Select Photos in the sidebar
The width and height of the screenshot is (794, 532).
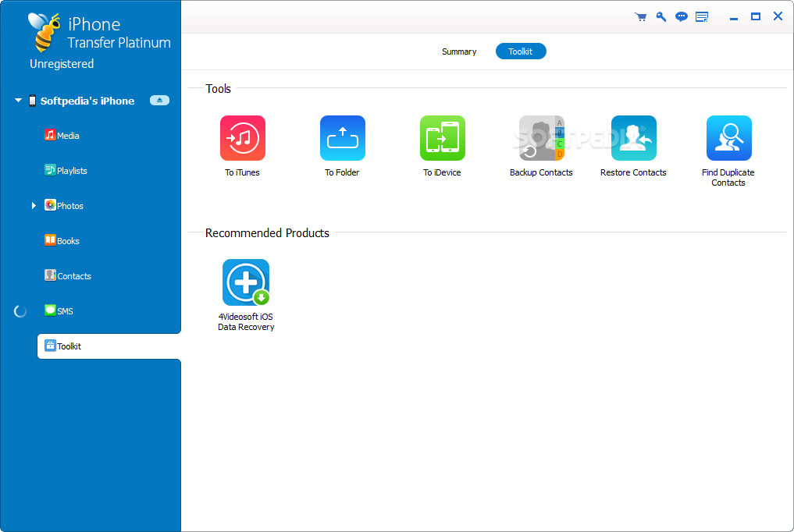tap(64, 205)
